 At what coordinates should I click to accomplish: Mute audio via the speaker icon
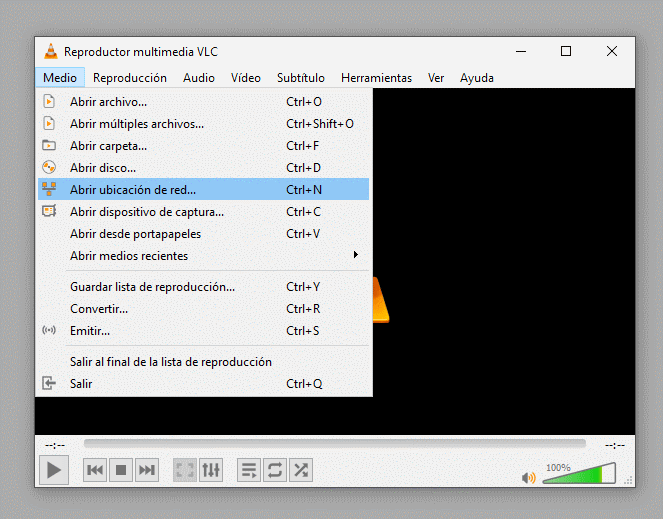click(x=529, y=478)
